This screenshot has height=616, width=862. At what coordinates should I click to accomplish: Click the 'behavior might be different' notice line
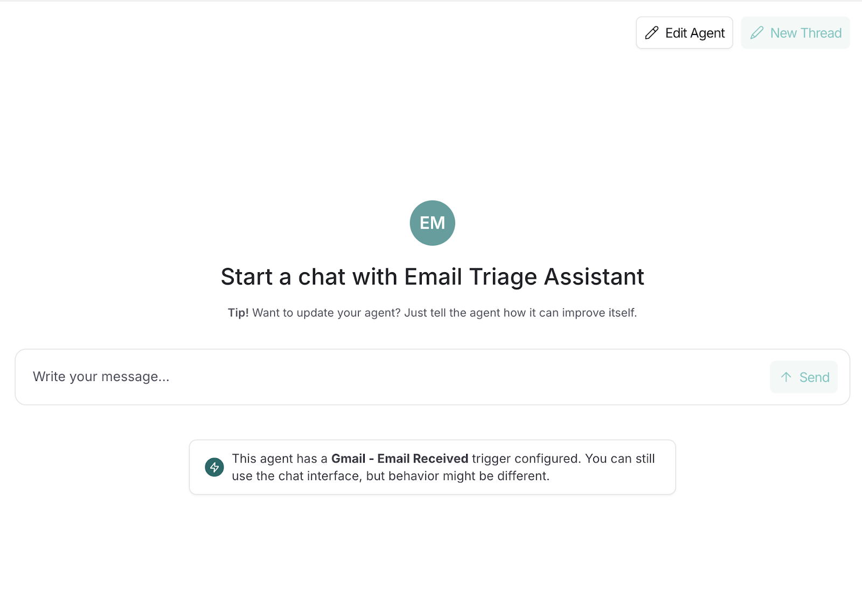[x=390, y=476]
